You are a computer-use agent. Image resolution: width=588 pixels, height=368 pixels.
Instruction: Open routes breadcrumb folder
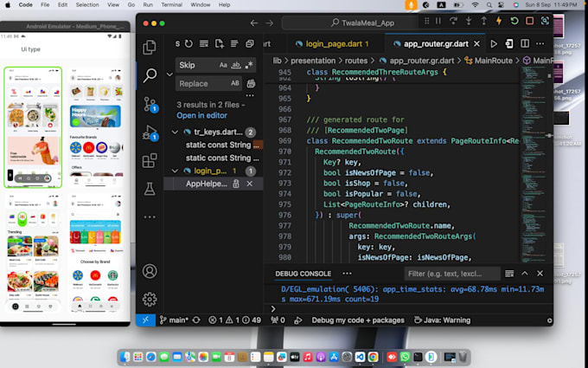click(356, 61)
